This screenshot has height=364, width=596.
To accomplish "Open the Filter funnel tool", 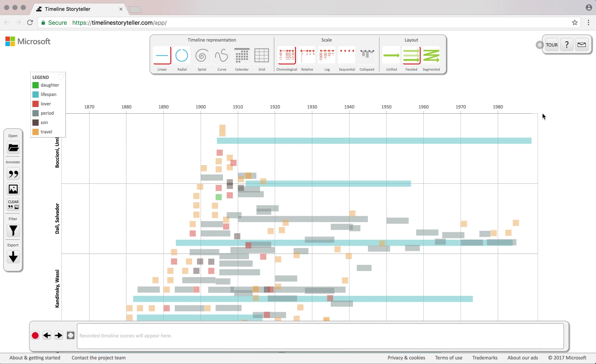I will 13,231.
